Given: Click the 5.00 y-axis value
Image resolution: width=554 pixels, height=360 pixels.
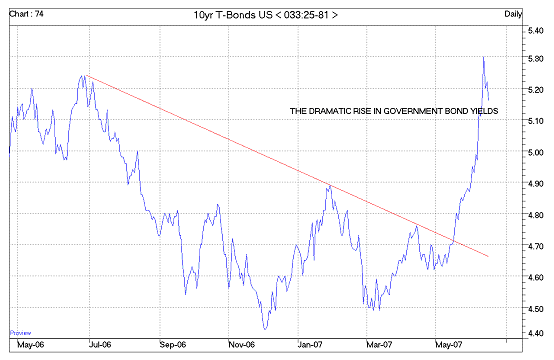Looking at the screenshot, I should click(535, 152).
